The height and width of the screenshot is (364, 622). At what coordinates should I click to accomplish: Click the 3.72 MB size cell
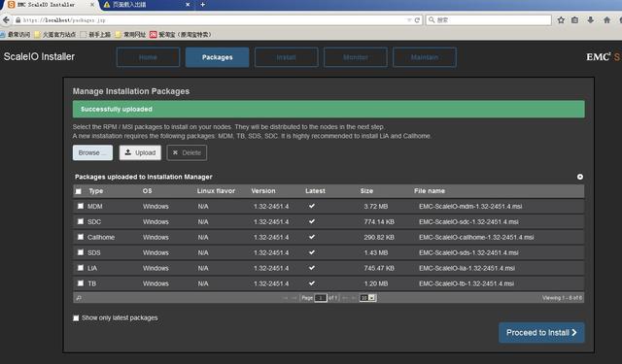point(376,207)
